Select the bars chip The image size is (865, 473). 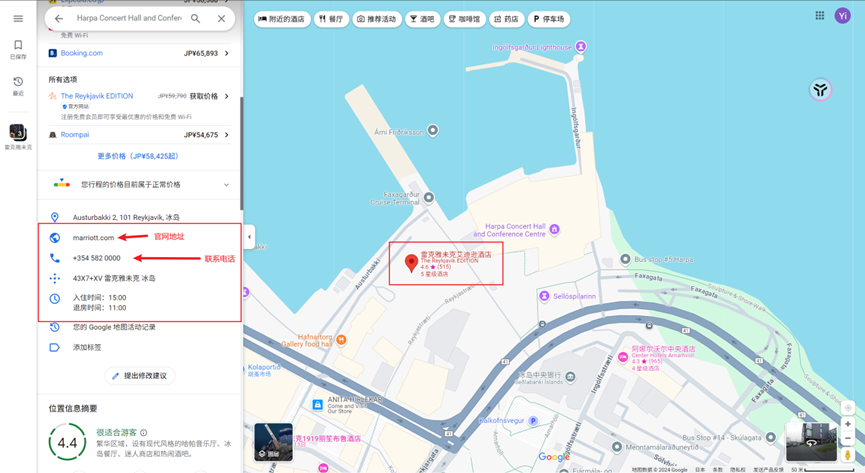click(x=422, y=19)
